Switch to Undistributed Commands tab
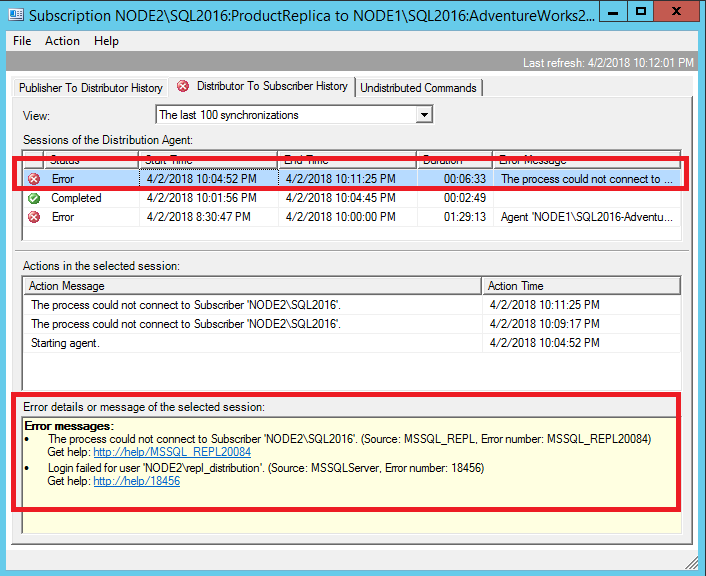The width and height of the screenshot is (706, 576). tap(418, 88)
